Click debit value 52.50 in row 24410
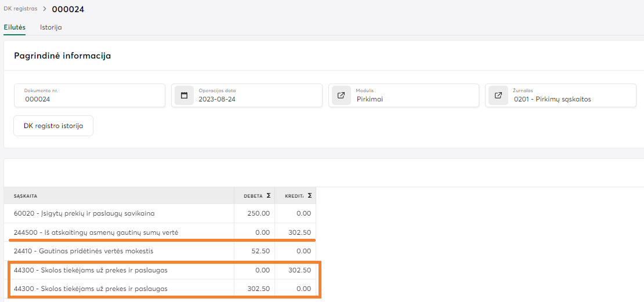 tap(260, 251)
